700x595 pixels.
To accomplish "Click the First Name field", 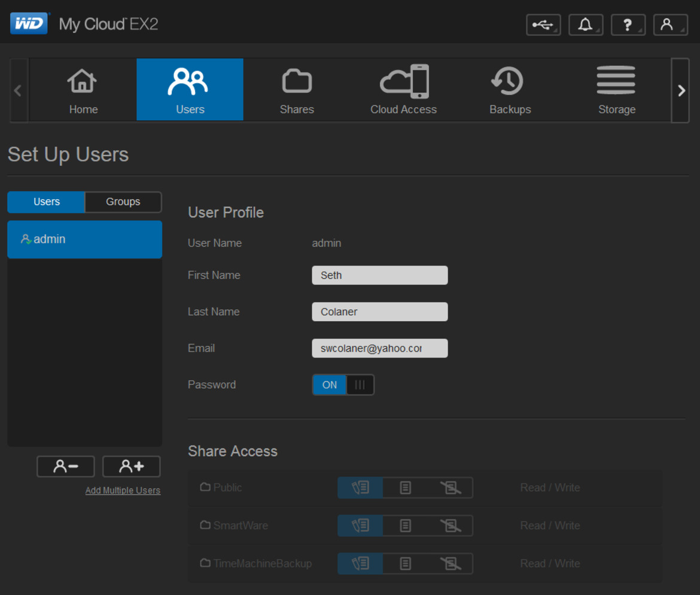I will (380, 275).
